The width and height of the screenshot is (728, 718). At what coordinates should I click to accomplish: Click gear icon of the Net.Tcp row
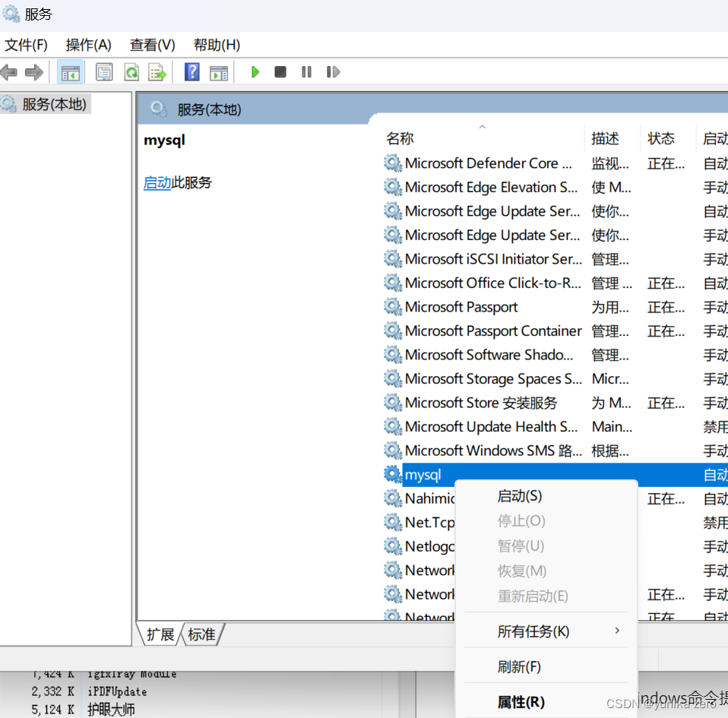click(393, 522)
